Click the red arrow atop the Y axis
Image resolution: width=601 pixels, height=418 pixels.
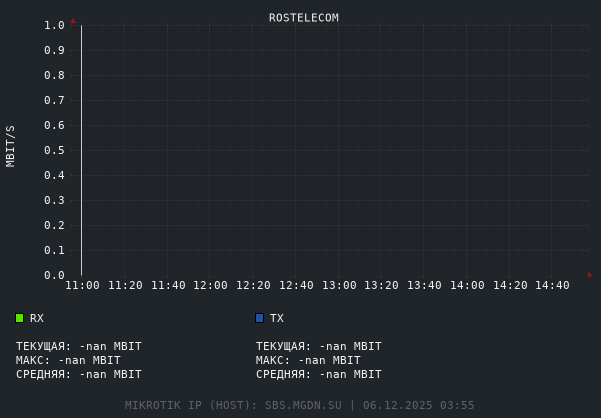(x=73, y=21)
